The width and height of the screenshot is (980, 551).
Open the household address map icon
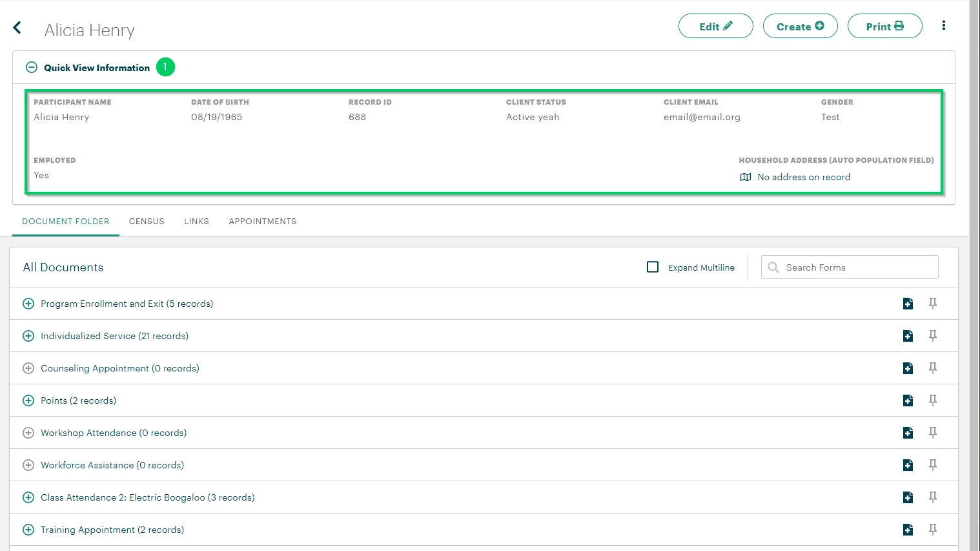point(746,177)
